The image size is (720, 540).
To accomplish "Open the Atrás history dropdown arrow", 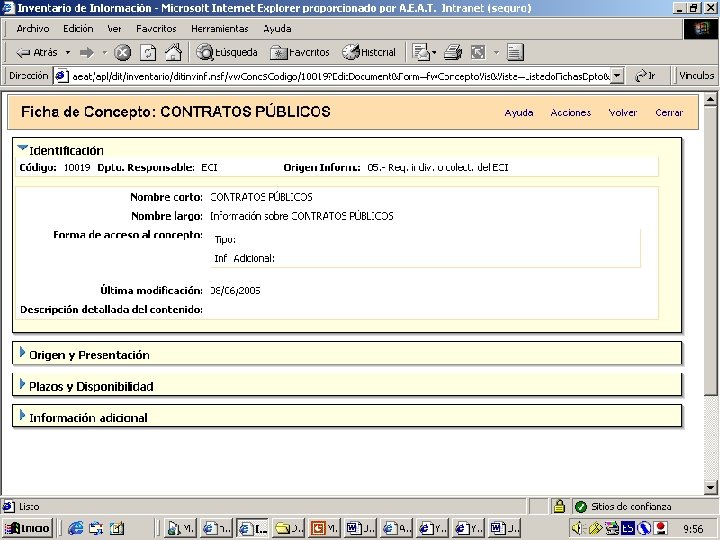I will click(x=68, y=52).
